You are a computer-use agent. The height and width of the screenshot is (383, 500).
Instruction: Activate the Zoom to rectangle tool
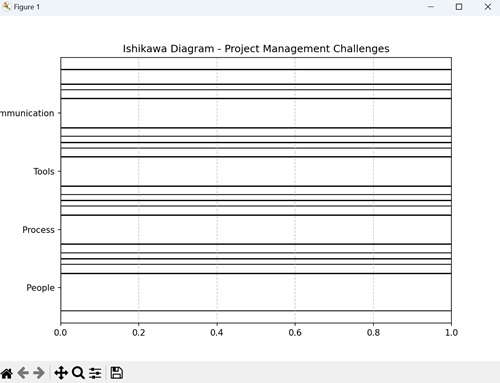coord(78,373)
